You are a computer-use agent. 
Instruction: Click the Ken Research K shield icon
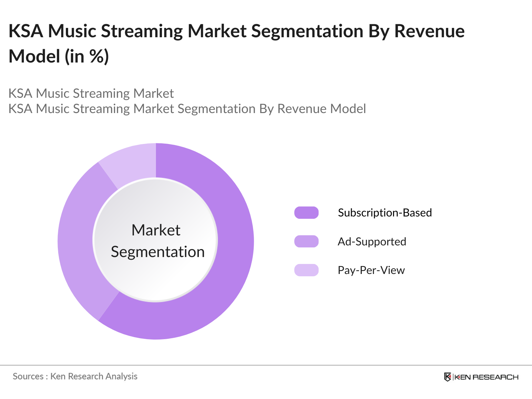(x=448, y=377)
